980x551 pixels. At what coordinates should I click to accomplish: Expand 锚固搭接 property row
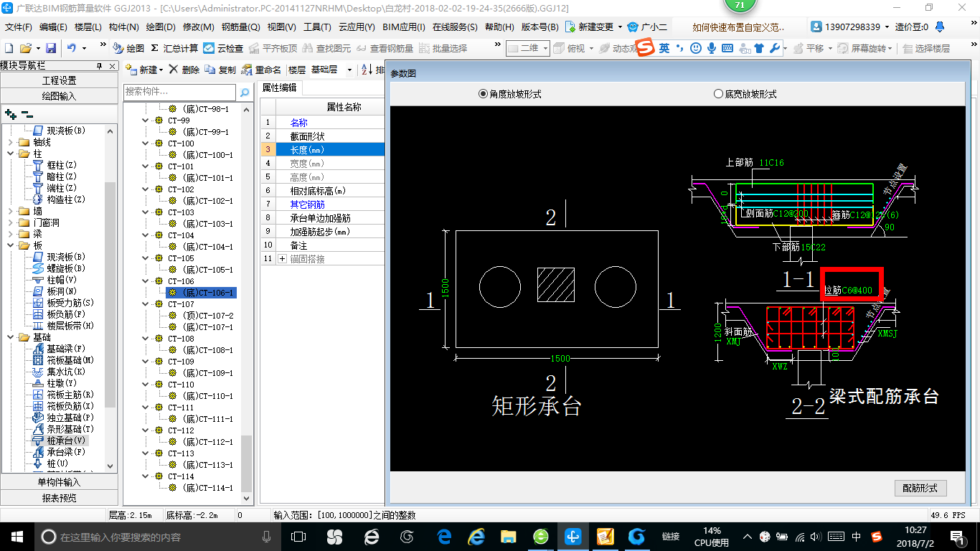pyautogui.click(x=282, y=258)
